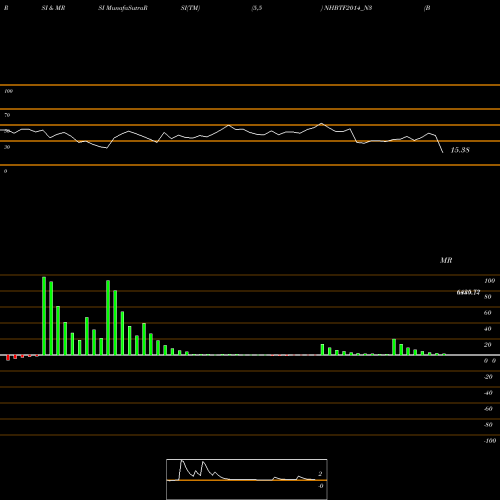Click the -100 axis label of MR panel

click(490, 441)
